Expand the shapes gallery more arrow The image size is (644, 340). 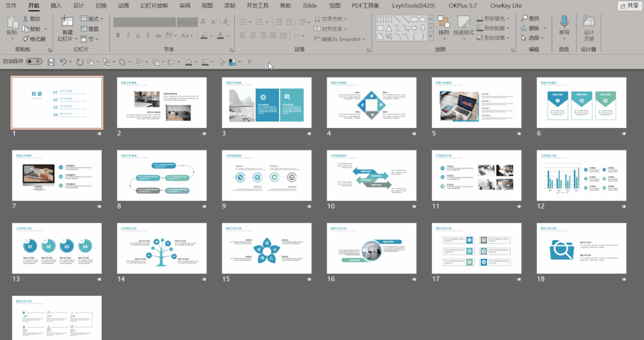click(x=430, y=36)
